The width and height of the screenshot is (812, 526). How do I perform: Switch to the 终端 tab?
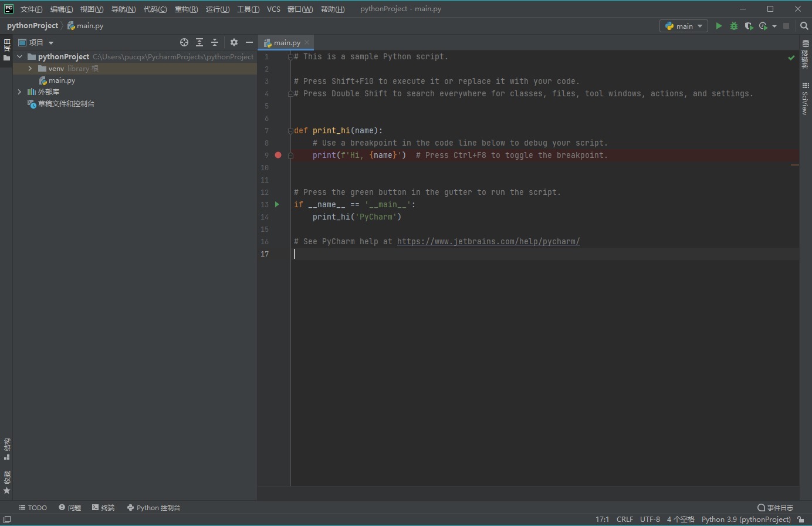click(107, 507)
